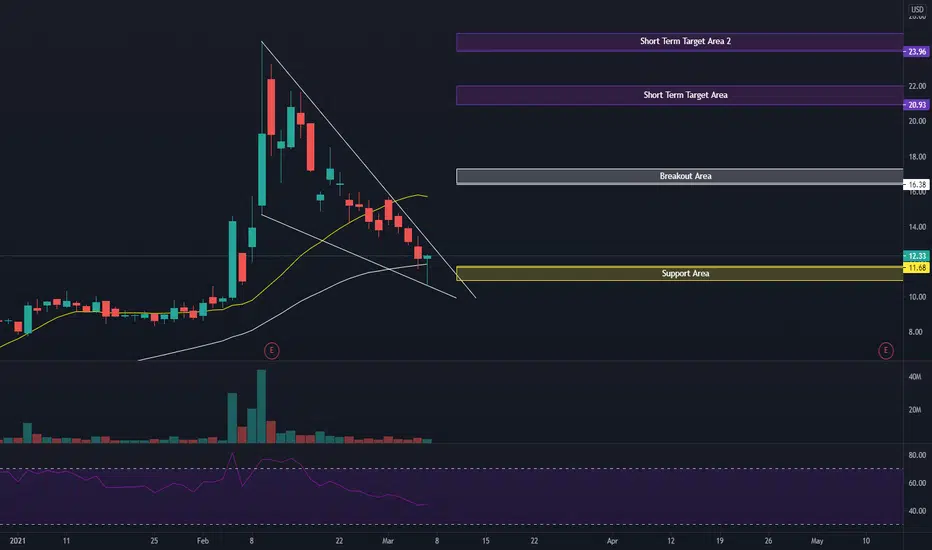Select the yellow Support Area box
Viewport: 932px width, 550px height.
pyautogui.click(x=679, y=274)
